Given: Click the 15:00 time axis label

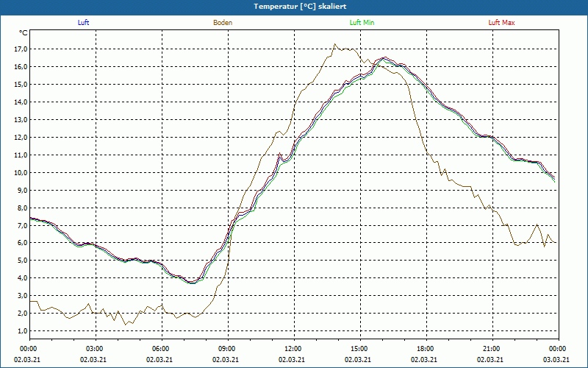Looking at the screenshot, I should [360, 349].
